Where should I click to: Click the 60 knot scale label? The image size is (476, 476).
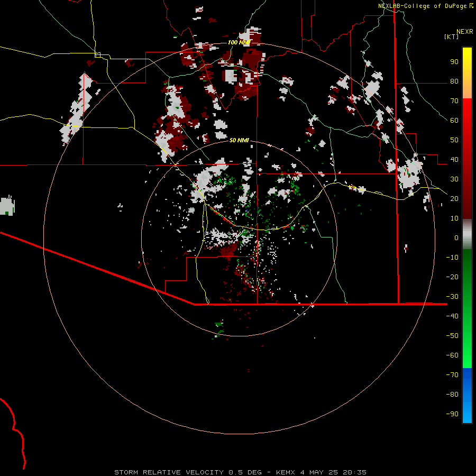point(454,121)
